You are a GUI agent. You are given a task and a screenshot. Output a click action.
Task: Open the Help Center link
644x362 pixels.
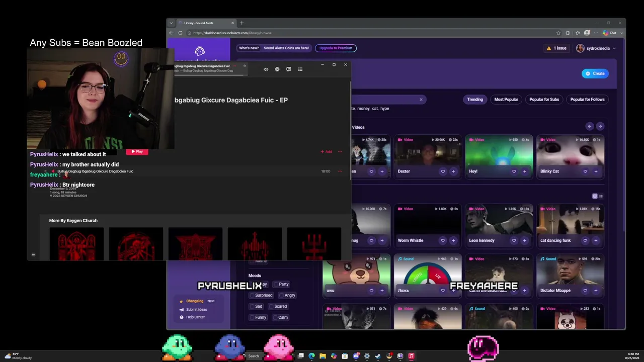click(x=195, y=317)
